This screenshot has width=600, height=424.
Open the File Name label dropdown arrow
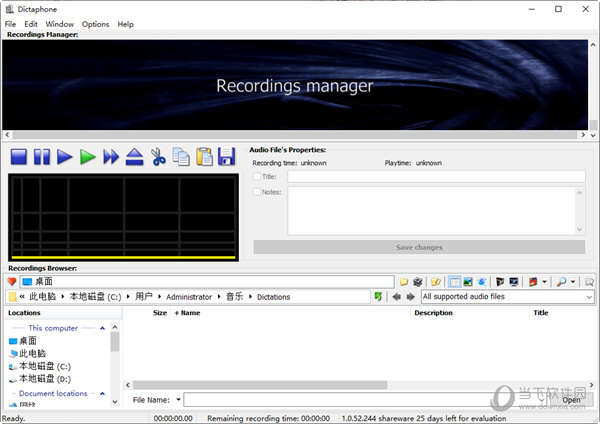point(178,400)
